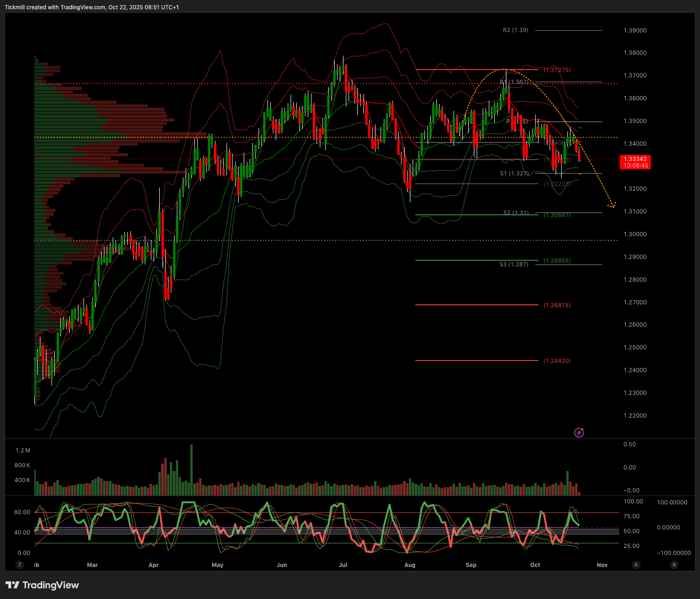Click the TradingView logo at bottom left
This screenshot has width=700, height=599.
pos(42,585)
